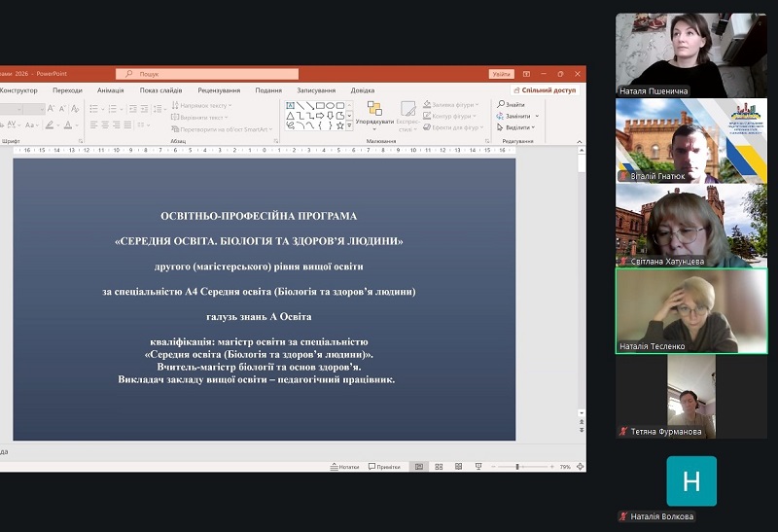Screen dimensions: 778x532
Task: Toggle Normal view button in status bar
Action: (419, 467)
